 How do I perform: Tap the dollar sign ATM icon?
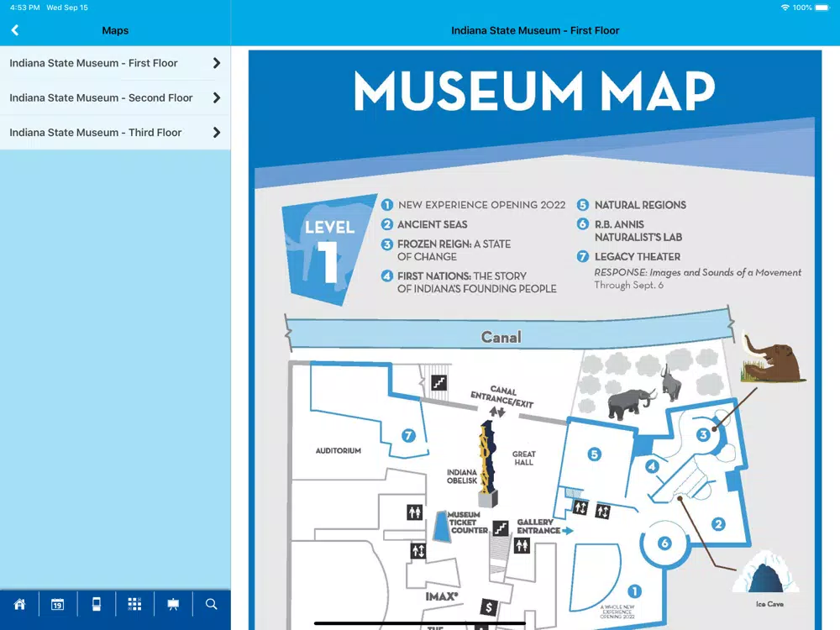(x=489, y=607)
